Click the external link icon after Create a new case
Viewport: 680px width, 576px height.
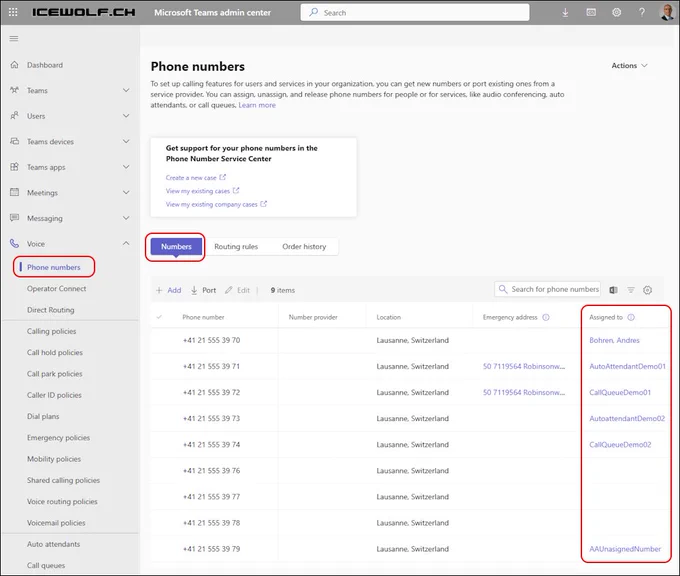tap(222, 177)
